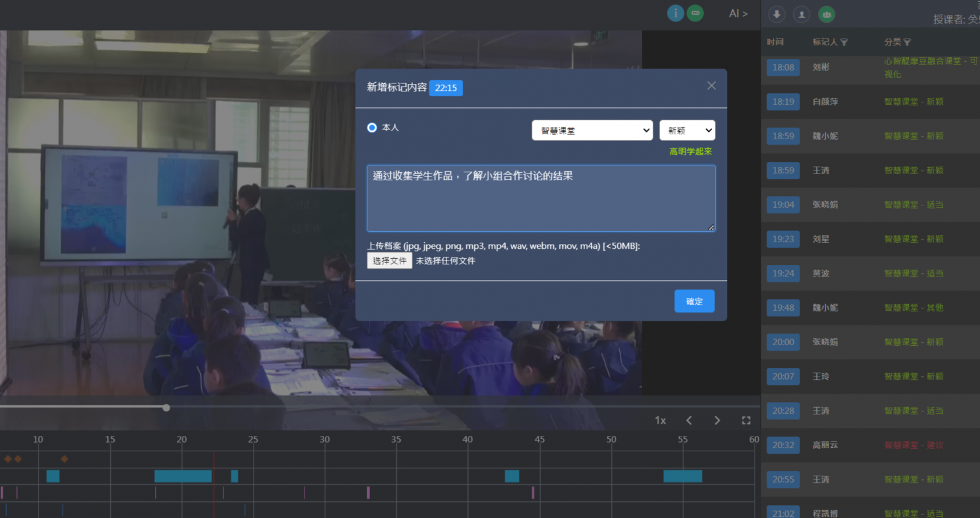Click 选择文件 to upload a file
The height and width of the screenshot is (518, 980).
pos(389,261)
